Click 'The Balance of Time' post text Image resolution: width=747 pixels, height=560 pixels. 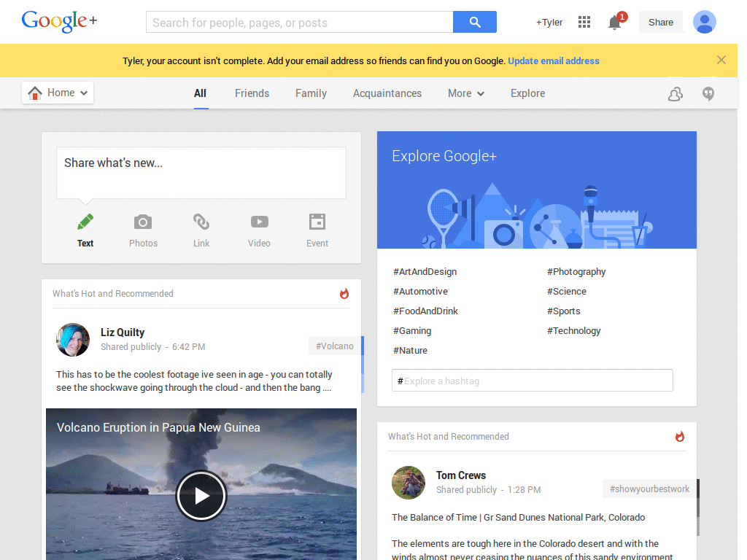519,517
